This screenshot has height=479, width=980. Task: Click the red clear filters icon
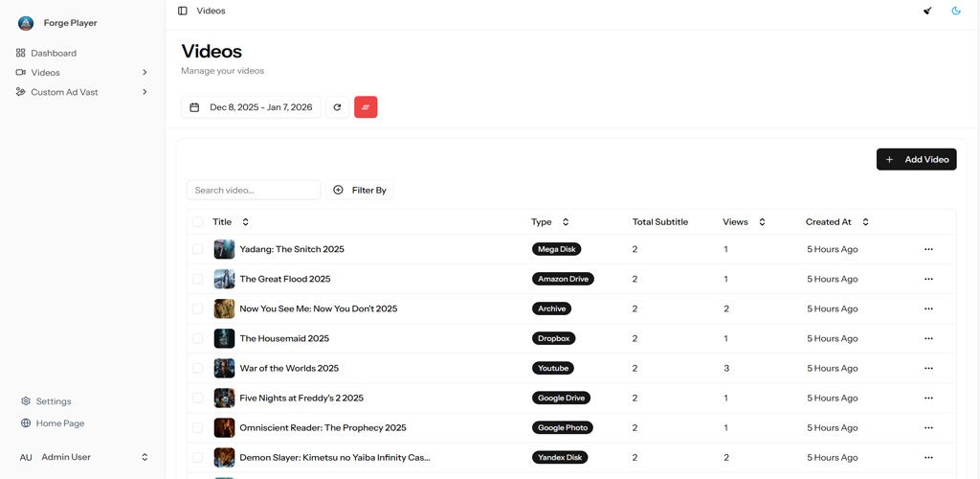(x=366, y=107)
